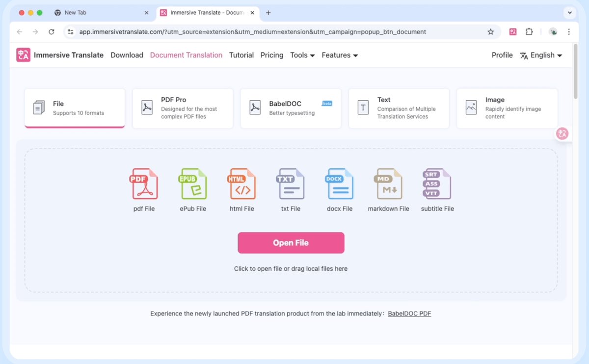The height and width of the screenshot is (364, 589).
Task: Click the 'Comparison of Multiple Translation Services' text
Action: [x=406, y=113]
